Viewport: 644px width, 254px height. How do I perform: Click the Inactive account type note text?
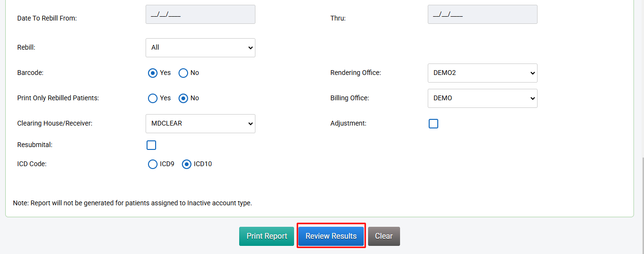coord(132,203)
